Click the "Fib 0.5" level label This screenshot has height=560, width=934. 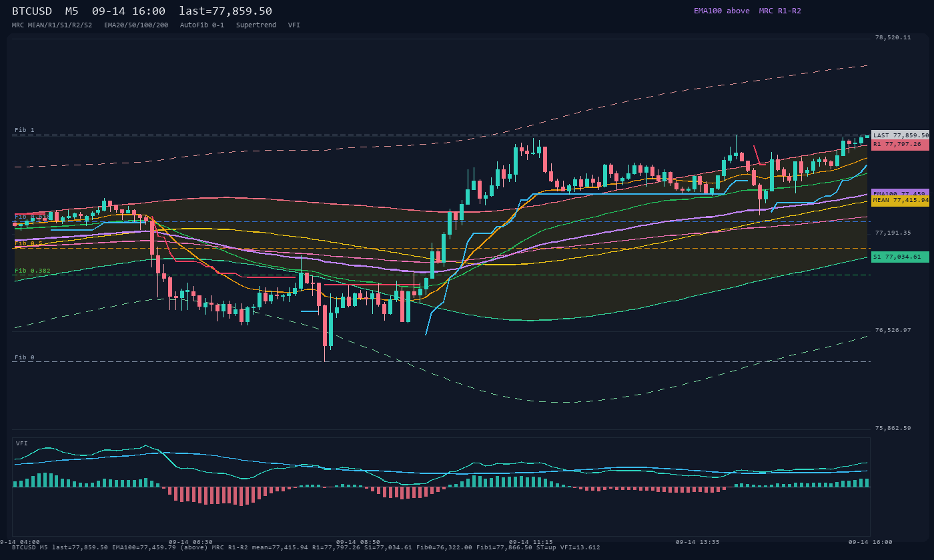(x=29, y=243)
